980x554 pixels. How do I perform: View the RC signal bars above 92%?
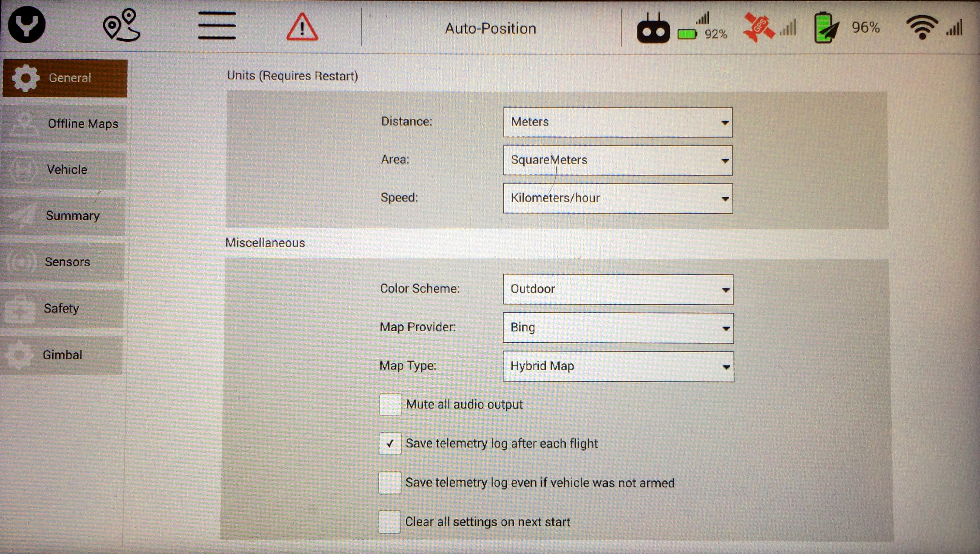[x=703, y=18]
